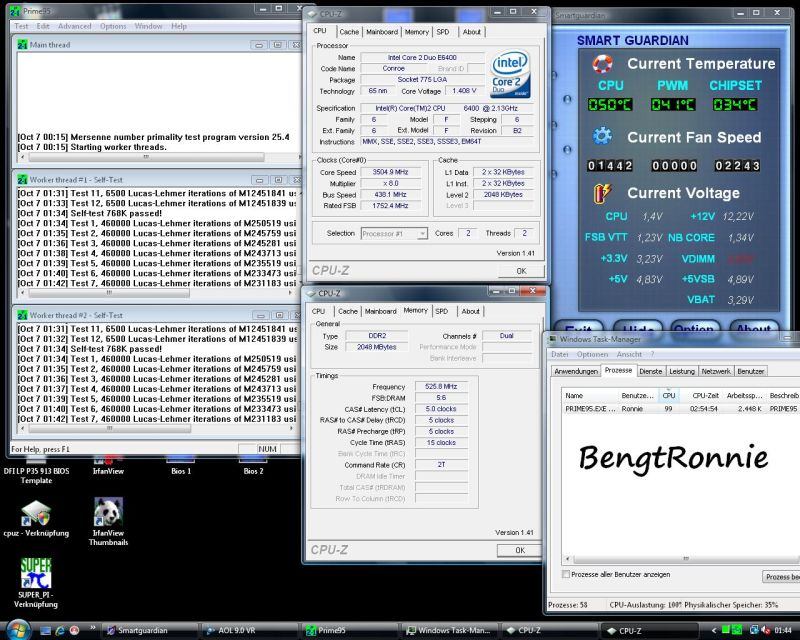Open the About tab in top CPU-Z
This screenshot has width=800, height=640.
pyautogui.click(x=472, y=32)
